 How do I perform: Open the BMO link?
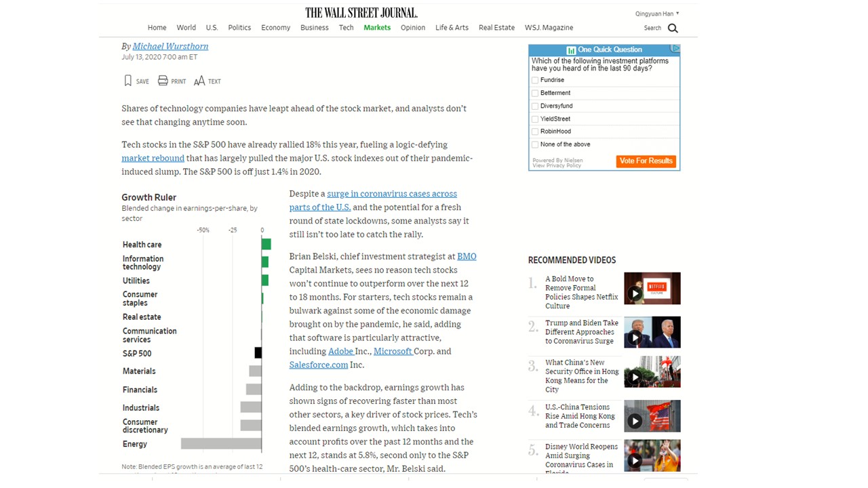467,256
